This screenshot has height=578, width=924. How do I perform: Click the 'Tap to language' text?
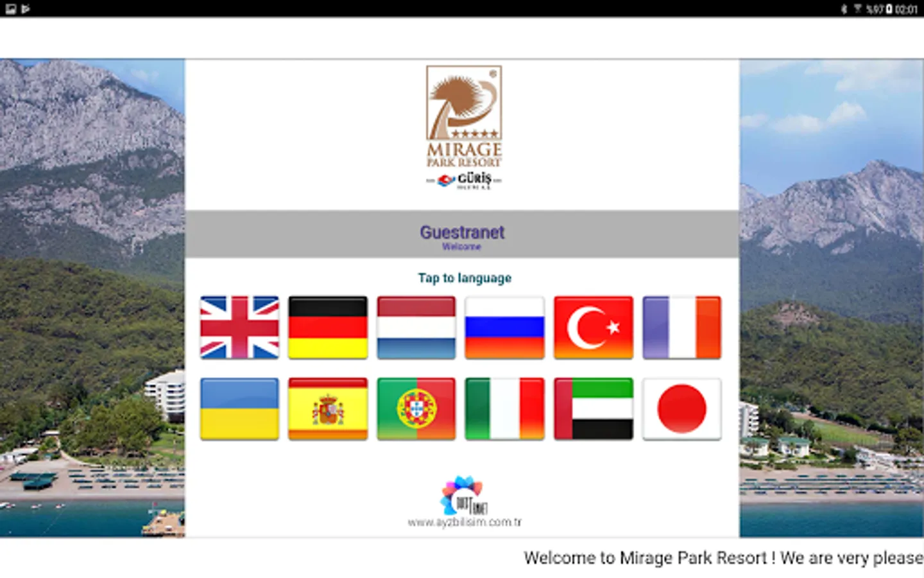tap(465, 278)
